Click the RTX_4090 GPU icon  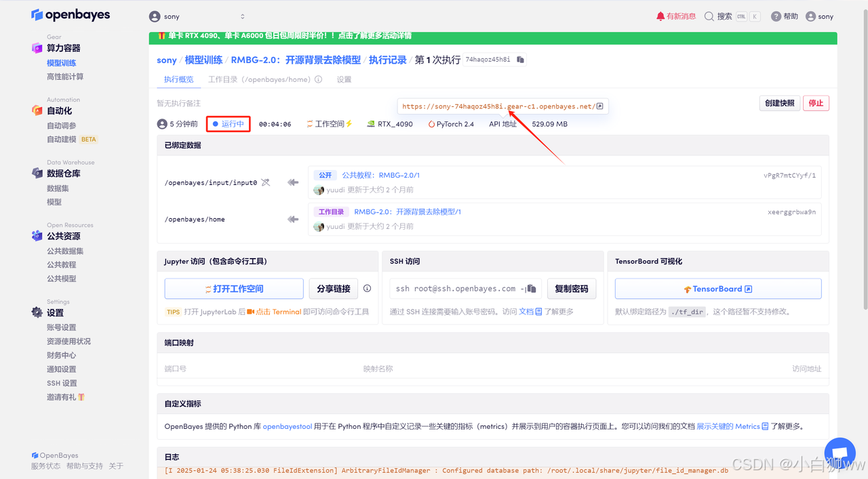371,124
